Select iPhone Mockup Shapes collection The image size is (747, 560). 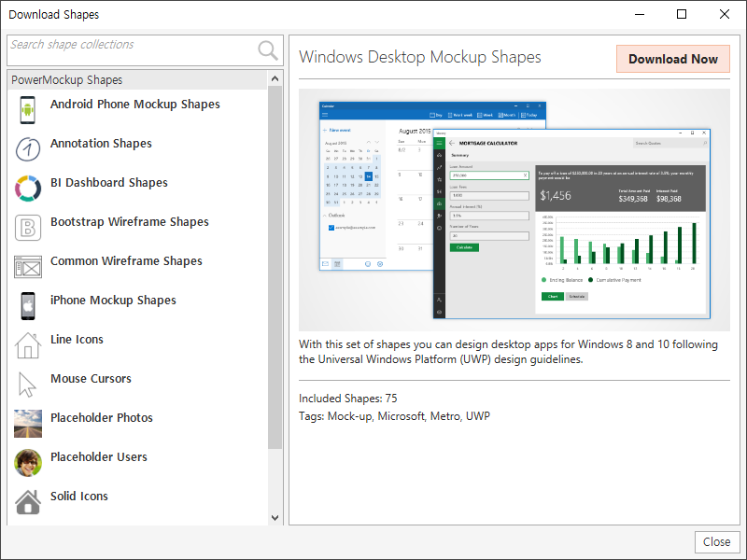tap(137, 306)
